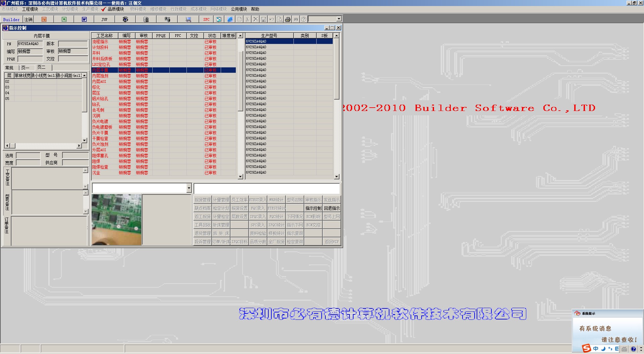
Task: Click the Word document toolbar icon
Action: [84, 19]
